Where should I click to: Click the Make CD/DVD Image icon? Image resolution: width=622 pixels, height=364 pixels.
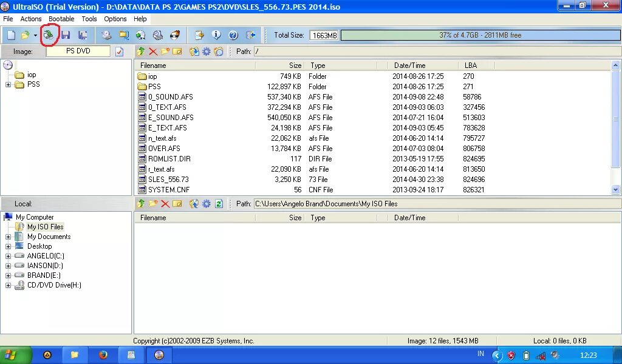point(106,35)
